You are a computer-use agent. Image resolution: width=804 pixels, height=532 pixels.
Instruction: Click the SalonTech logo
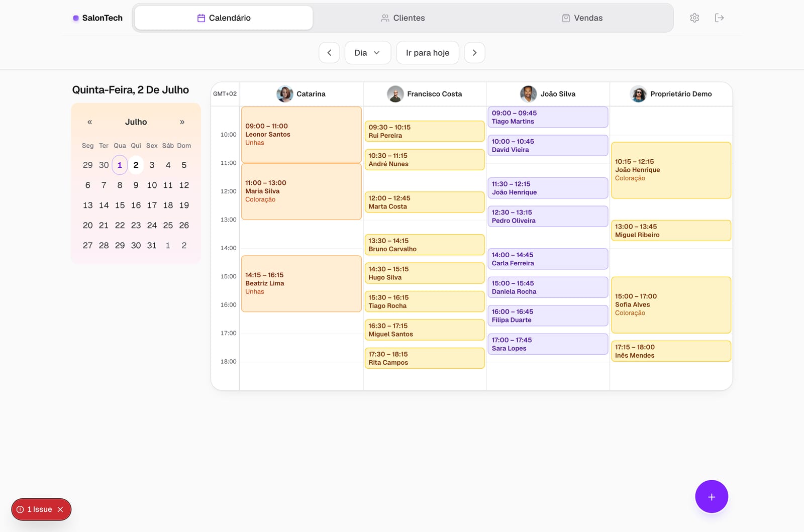[98, 18]
